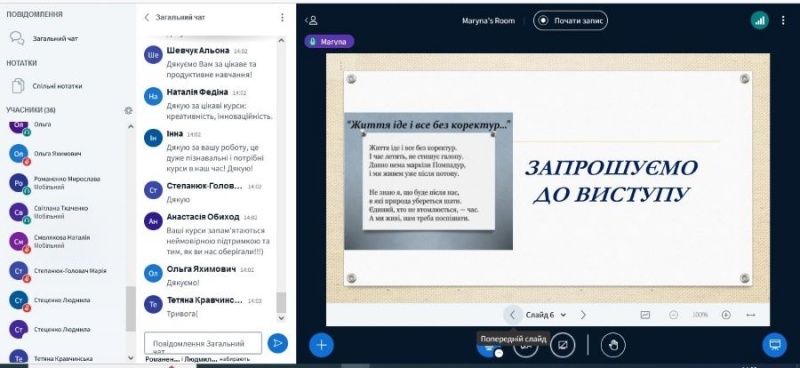
Task: Open Спільні нотатки shared notes
Action: pyautogui.click(x=68, y=86)
